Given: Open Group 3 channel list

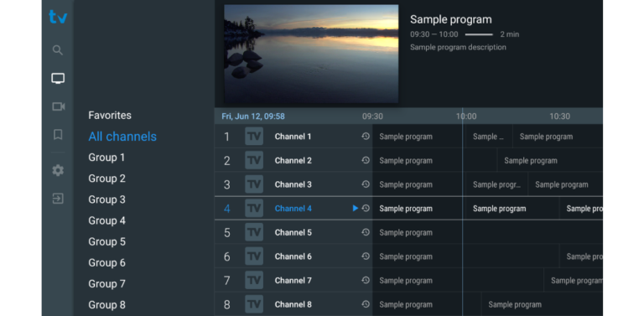Looking at the screenshot, I should [x=106, y=199].
